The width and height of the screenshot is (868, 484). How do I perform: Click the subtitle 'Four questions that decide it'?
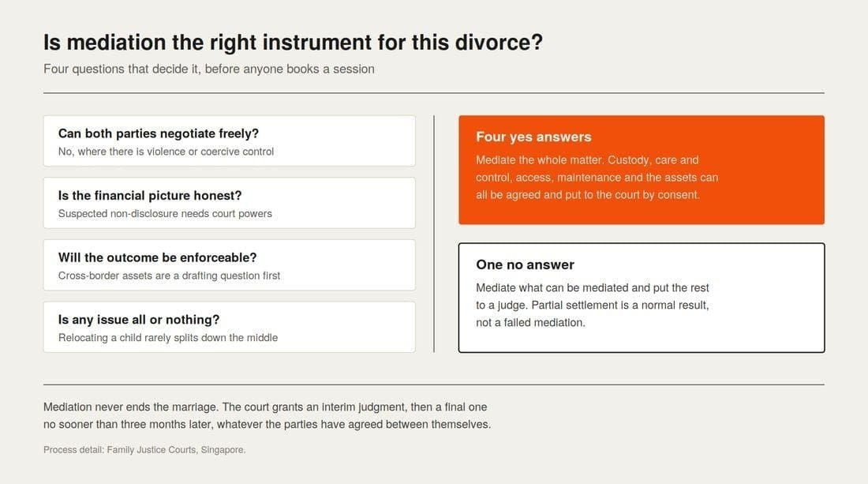point(208,69)
